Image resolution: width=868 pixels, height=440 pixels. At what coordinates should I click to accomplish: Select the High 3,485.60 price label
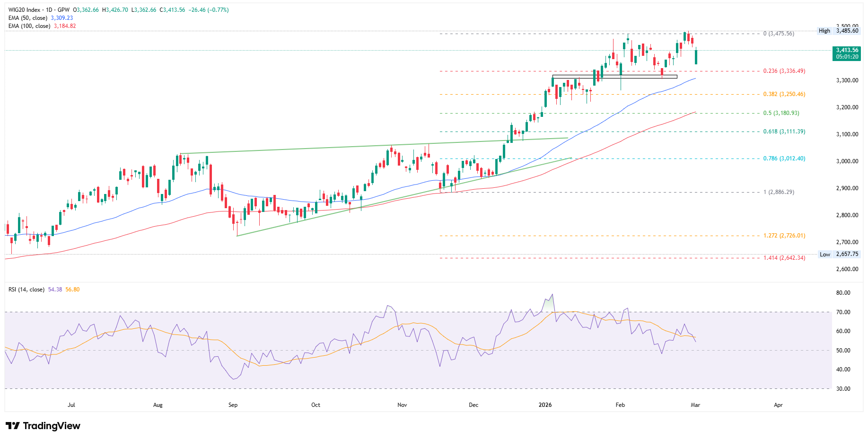pos(838,31)
